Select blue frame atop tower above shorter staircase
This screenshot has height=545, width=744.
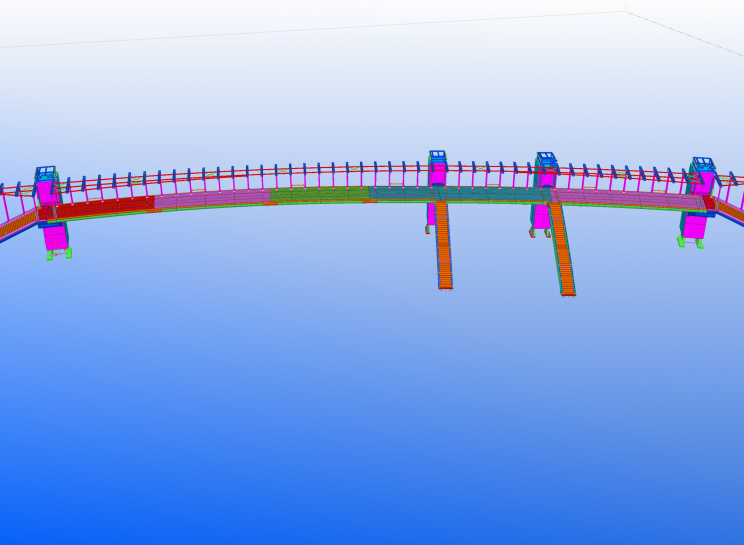point(437,156)
